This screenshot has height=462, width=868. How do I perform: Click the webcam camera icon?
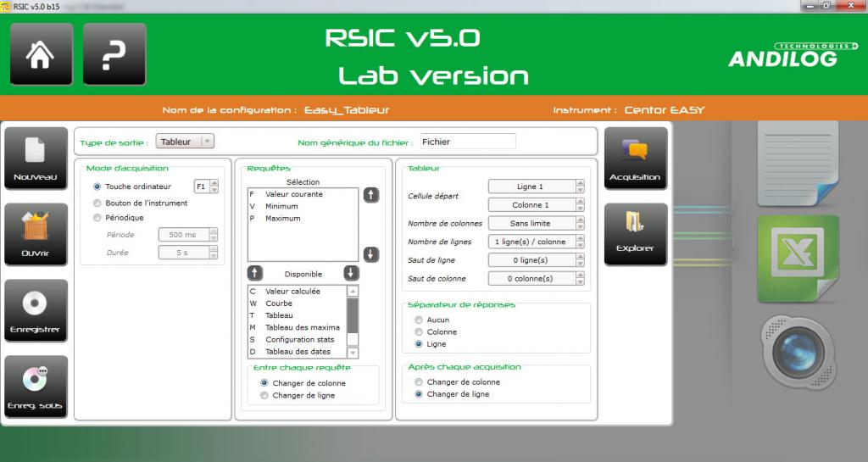[798, 352]
